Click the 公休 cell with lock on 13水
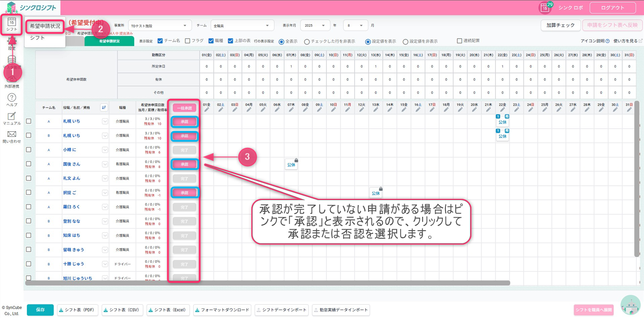Viewport: 644px width, 318px height. [376, 193]
